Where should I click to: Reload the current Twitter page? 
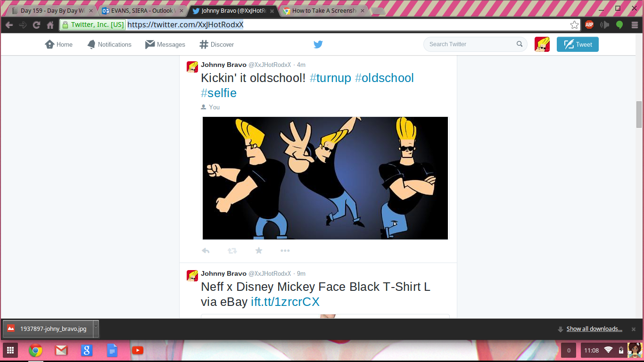(36, 25)
